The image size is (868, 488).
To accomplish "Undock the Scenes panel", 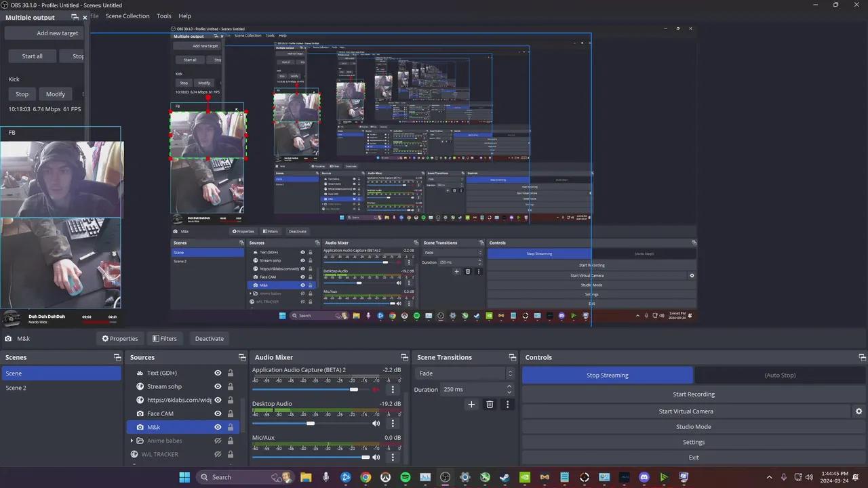I will click(x=117, y=357).
